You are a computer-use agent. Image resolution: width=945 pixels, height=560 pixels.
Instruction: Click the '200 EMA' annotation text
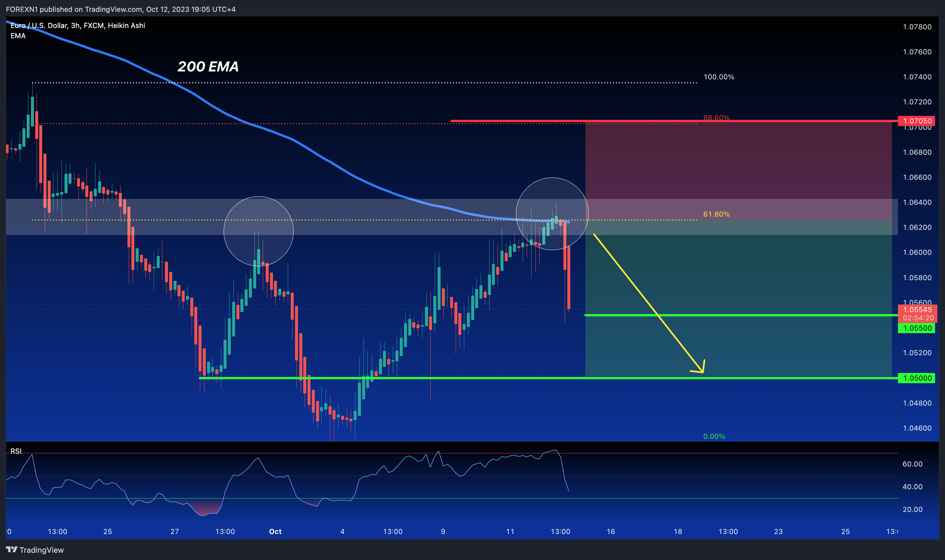point(208,67)
